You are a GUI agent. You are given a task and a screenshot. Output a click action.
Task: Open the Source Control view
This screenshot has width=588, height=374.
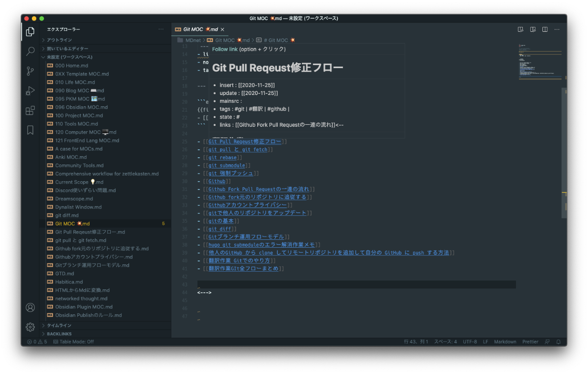(30, 71)
